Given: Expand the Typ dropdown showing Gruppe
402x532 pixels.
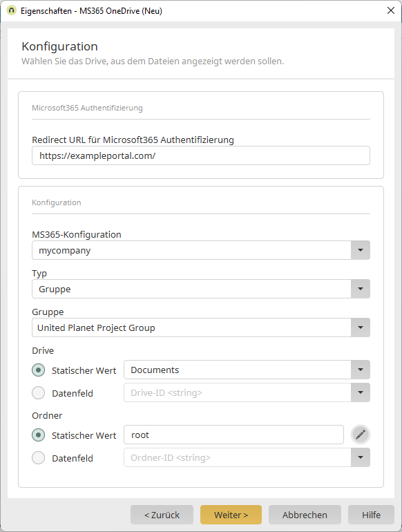Looking at the screenshot, I should pyautogui.click(x=361, y=289).
